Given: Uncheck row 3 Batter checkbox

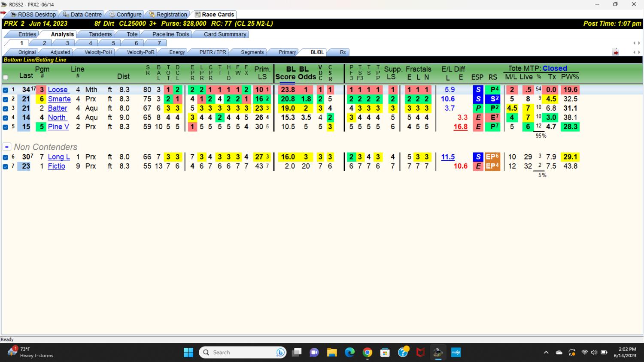Looking at the screenshot, I should [6, 109].
